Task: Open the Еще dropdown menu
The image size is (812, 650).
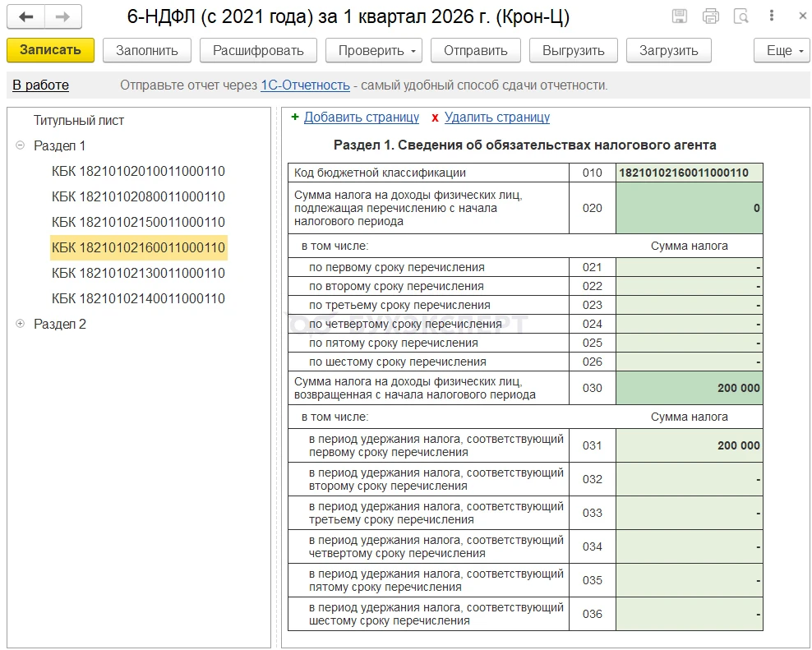Action: 782,50
